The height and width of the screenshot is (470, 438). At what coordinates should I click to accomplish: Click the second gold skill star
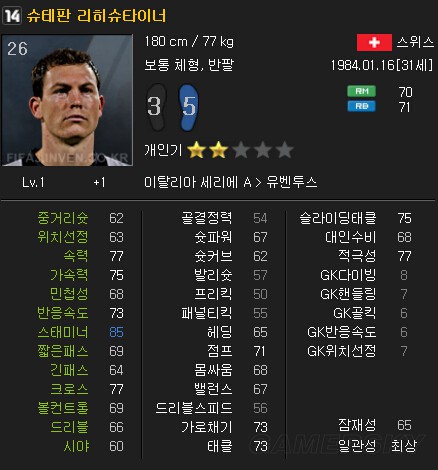[218, 150]
